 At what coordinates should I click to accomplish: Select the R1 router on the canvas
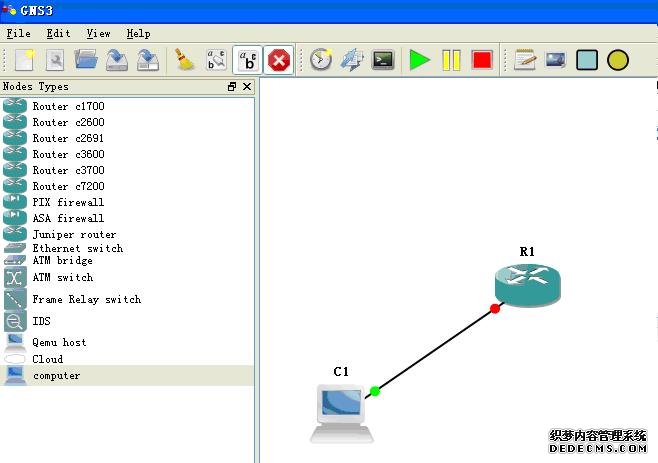(528, 285)
